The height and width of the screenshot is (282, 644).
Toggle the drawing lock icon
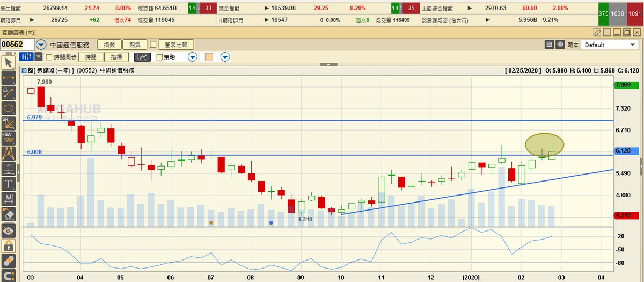8,246
